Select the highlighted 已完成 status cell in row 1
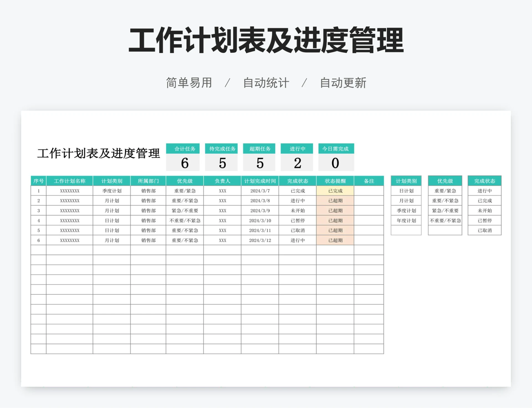The image size is (532, 408). pos(335,191)
